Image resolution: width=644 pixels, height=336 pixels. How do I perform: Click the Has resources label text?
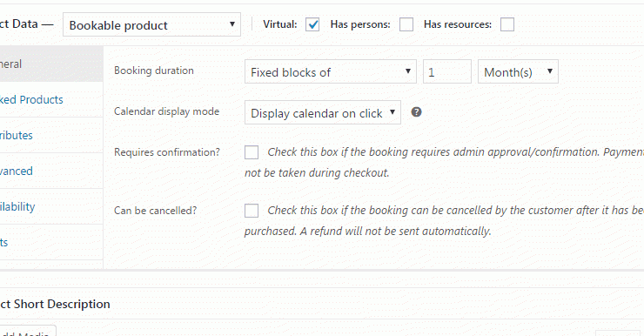(x=458, y=24)
